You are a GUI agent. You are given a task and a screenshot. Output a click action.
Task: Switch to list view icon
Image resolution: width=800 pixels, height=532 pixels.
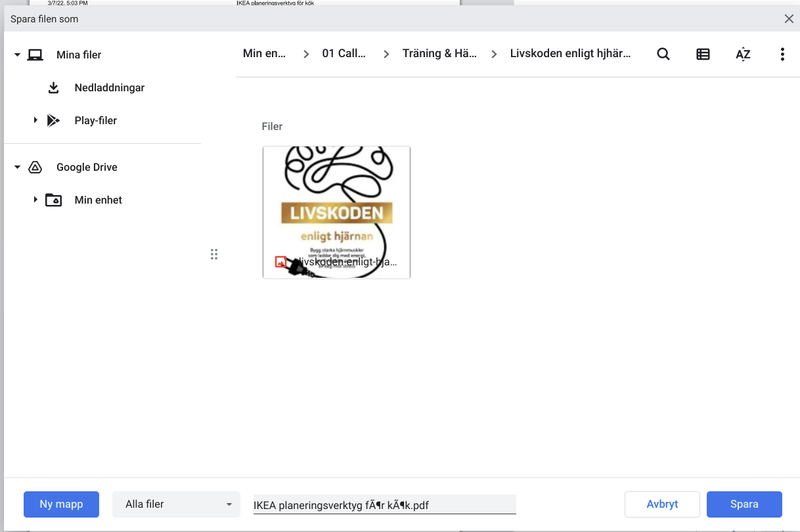(x=703, y=54)
